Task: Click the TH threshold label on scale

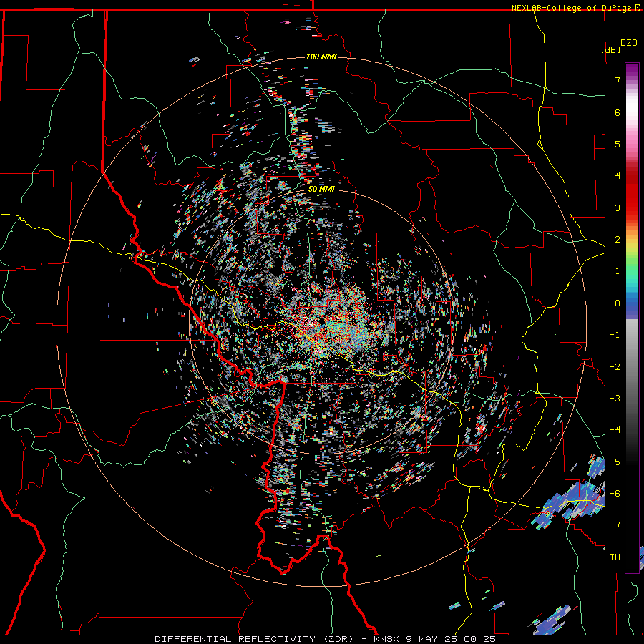Action: (615, 557)
